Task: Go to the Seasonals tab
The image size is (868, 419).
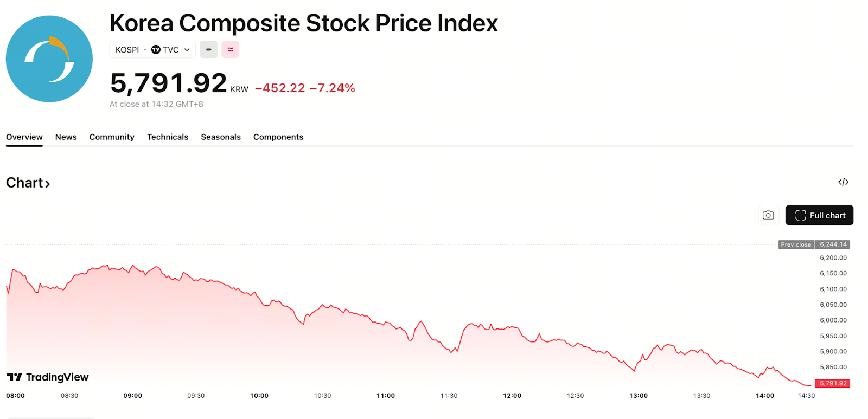Action: 221,137
